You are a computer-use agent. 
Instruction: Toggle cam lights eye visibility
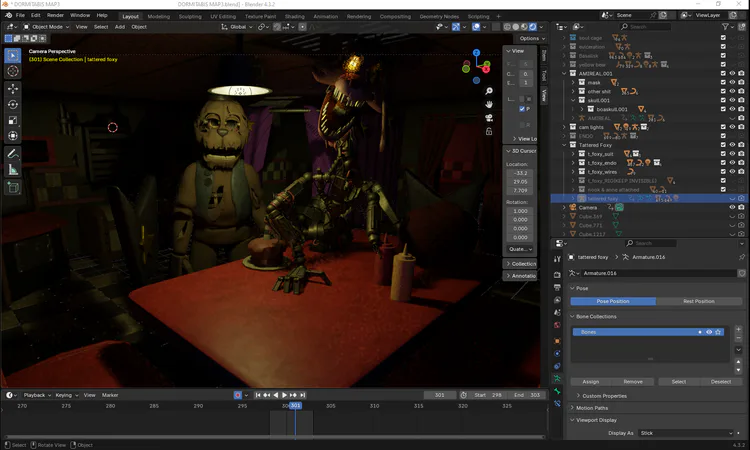point(732,127)
